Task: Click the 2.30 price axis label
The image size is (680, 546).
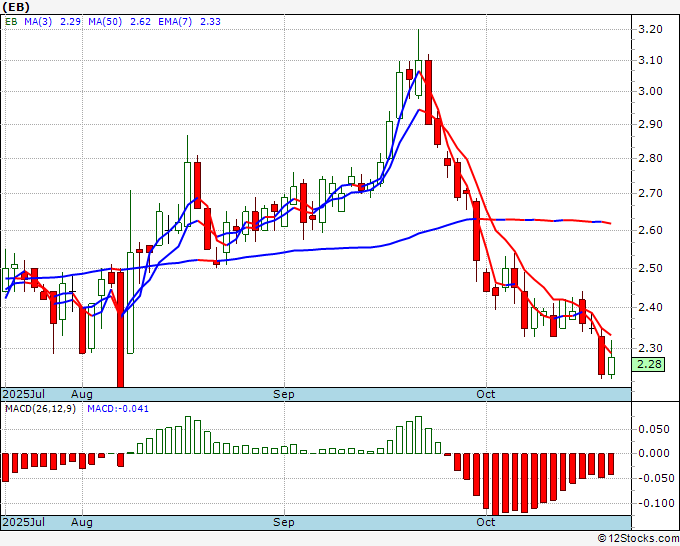Action: pyautogui.click(x=650, y=348)
